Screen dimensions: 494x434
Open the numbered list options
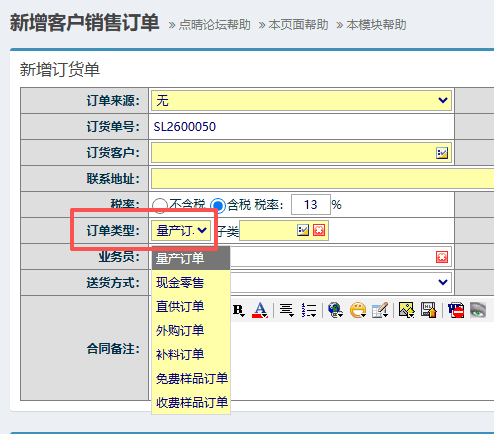pos(309,310)
